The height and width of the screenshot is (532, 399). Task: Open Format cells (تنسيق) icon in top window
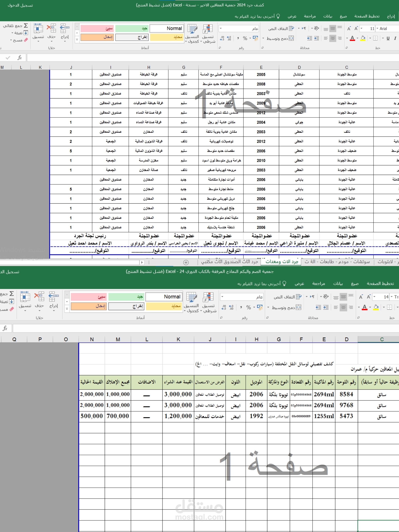tap(38, 28)
